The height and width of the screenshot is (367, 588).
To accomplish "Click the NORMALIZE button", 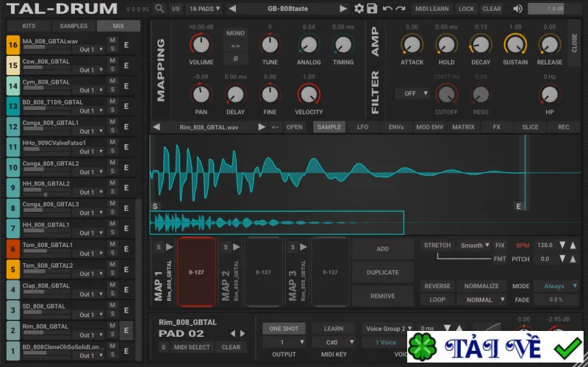I will click(481, 286).
